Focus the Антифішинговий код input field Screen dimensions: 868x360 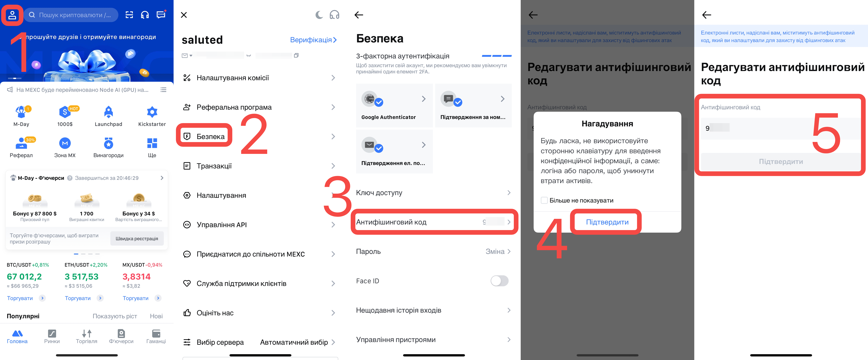(781, 128)
